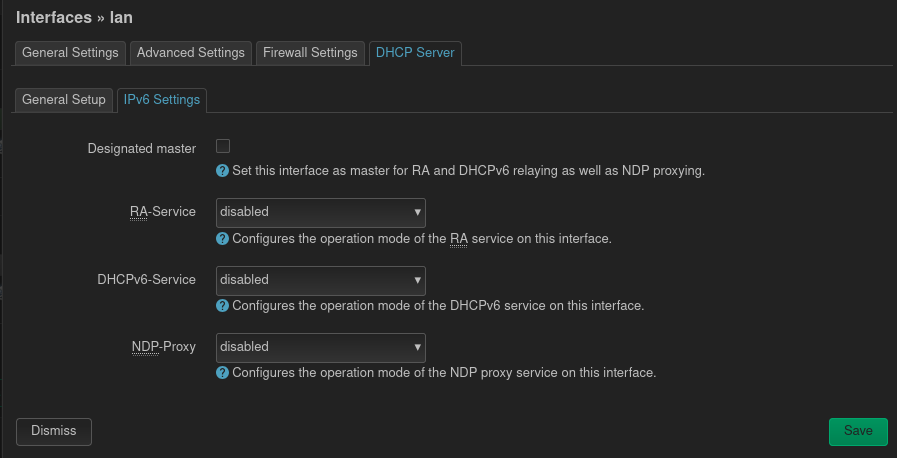The image size is (897, 458).
Task: Click the 'DHCPv6-Service' label
Action: tap(146, 280)
